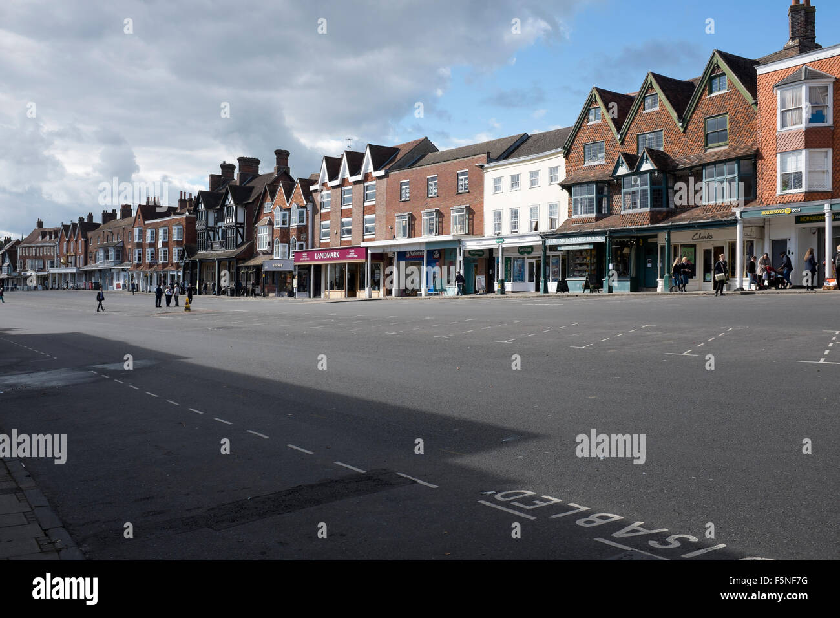This screenshot has height=618, width=840.
Task: Click the LANDMARK shop sign
Action: pyautogui.click(x=330, y=255)
